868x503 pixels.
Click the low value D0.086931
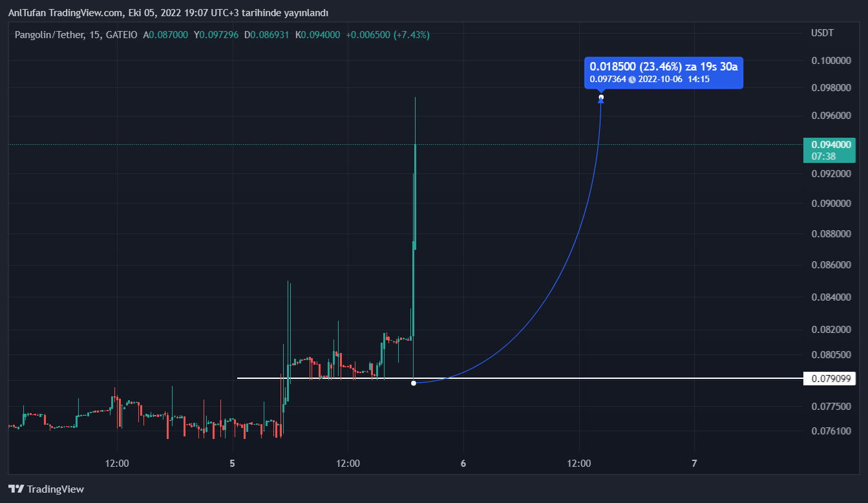pos(268,35)
